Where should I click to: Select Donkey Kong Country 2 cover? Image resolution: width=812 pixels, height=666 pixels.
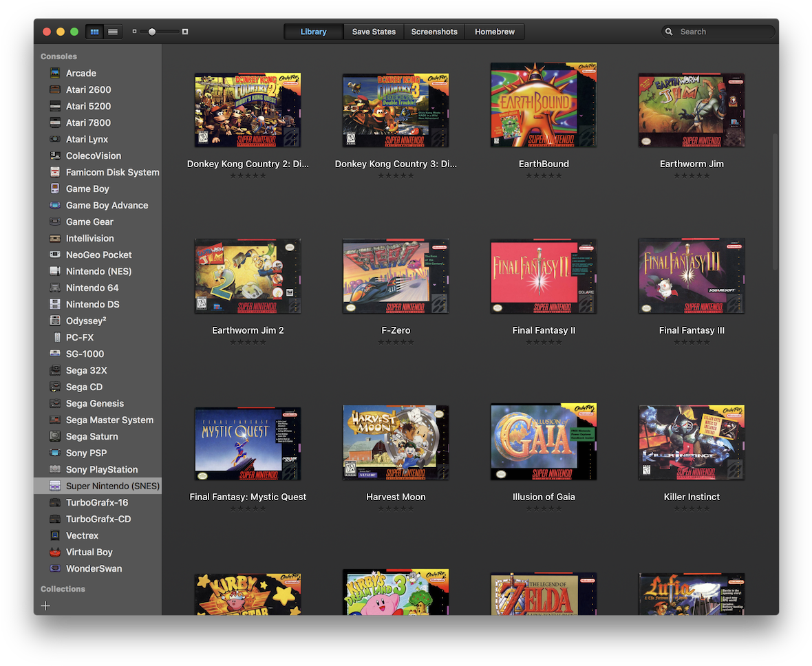(x=248, y=110)
